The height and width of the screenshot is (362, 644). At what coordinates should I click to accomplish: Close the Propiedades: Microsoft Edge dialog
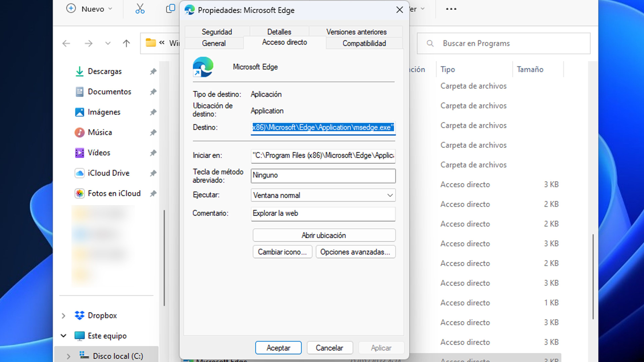click(x=399, y=10)
